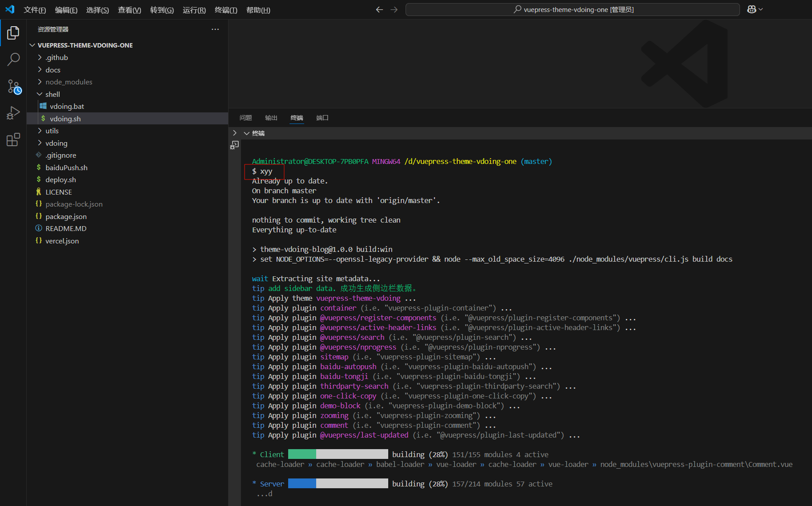Collapse the VUEPRESS-THEME-VDOING-ONE root folder
This screenshot has width=812, height=506.
pos(32,45)
